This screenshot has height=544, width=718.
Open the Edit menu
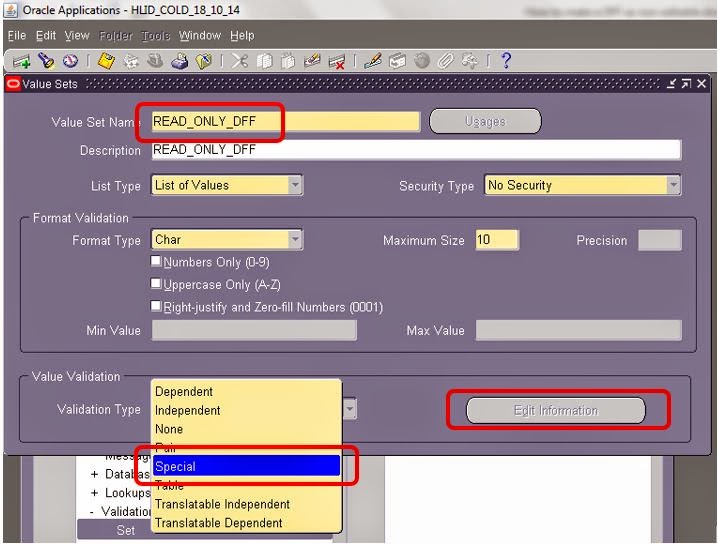tap(46, 35)
